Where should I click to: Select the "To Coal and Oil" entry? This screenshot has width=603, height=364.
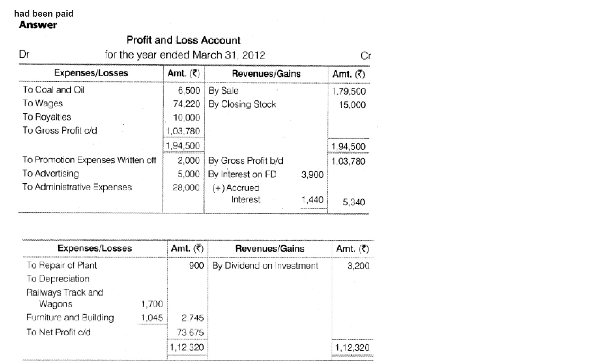[x=54, y=90]
